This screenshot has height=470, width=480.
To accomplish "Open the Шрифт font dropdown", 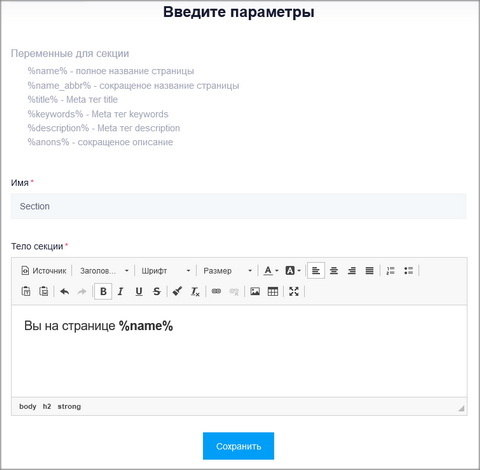I will [x=165, y=271].
